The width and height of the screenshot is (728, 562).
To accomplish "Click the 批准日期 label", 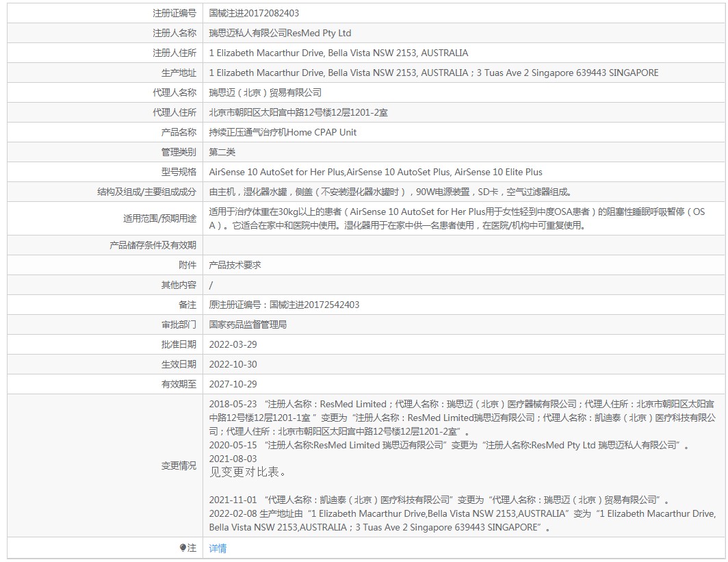I will pos(179,344).
